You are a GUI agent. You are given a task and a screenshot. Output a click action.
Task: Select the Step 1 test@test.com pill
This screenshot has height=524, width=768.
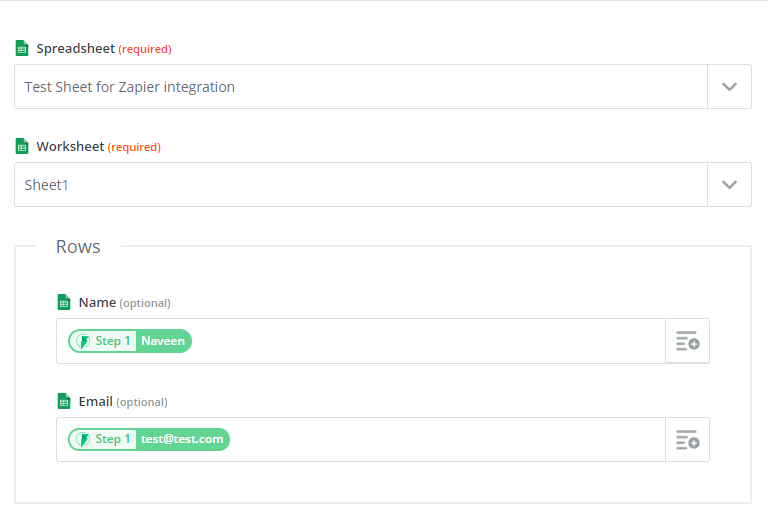(x=149, y=439)
